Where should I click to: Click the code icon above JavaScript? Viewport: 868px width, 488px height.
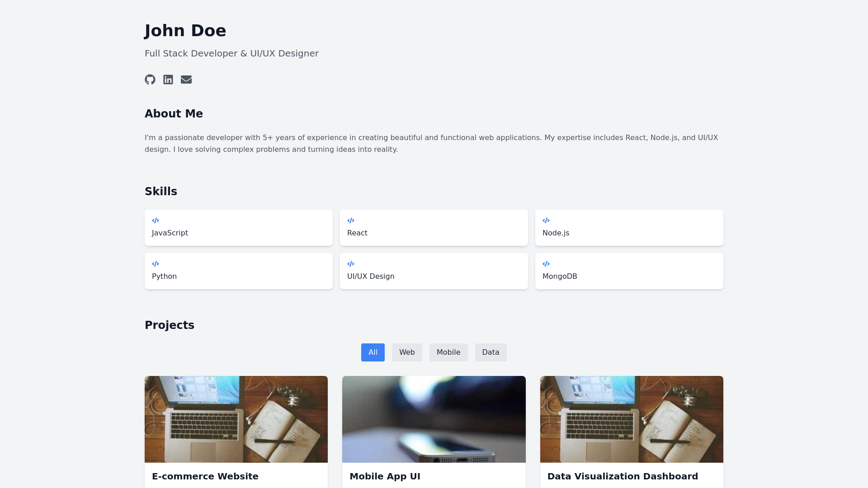156,221
